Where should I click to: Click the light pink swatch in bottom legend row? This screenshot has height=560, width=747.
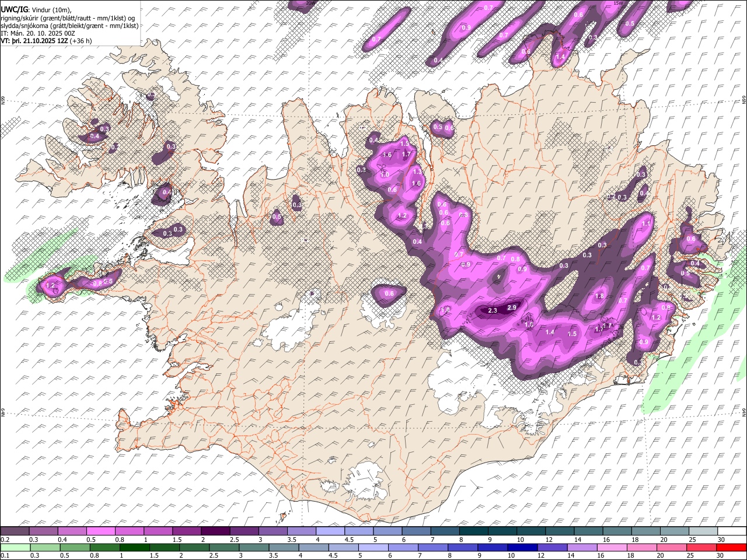[x=612, y=547]
